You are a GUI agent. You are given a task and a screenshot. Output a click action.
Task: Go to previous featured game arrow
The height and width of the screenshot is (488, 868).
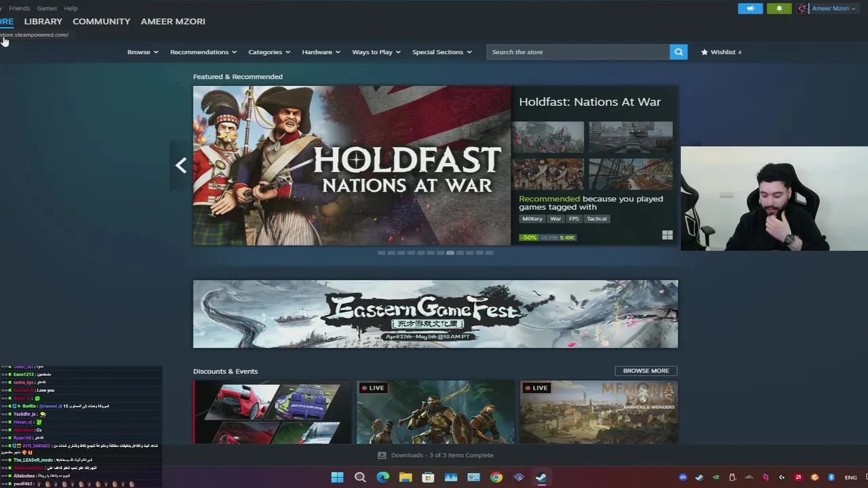point(181,165)
